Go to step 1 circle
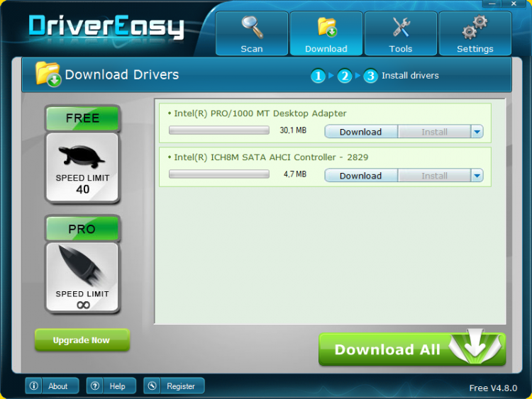 pyautogui.click(x=318, y=76)
